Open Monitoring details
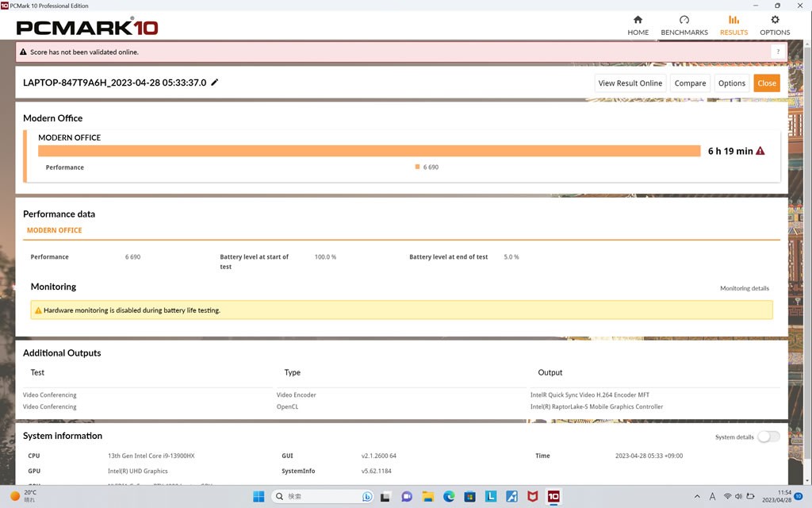This screenshot has width=812, height=508. tap(744, 288)
